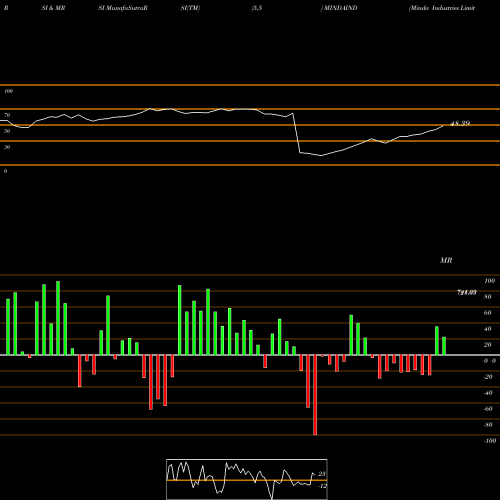Click the 23 value in mini chart
The height and width of the screenshot is (500, 500).
(x=322, y=474)
